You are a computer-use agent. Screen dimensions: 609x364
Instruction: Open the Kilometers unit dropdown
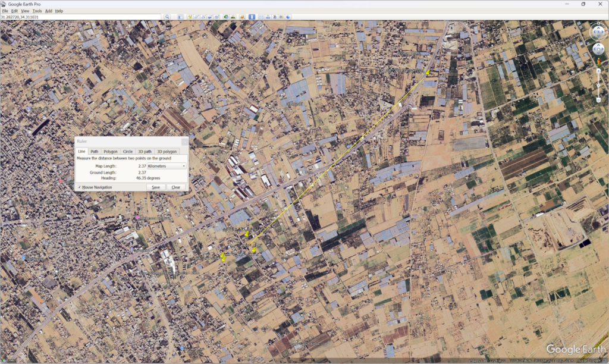tap(166, 166)
